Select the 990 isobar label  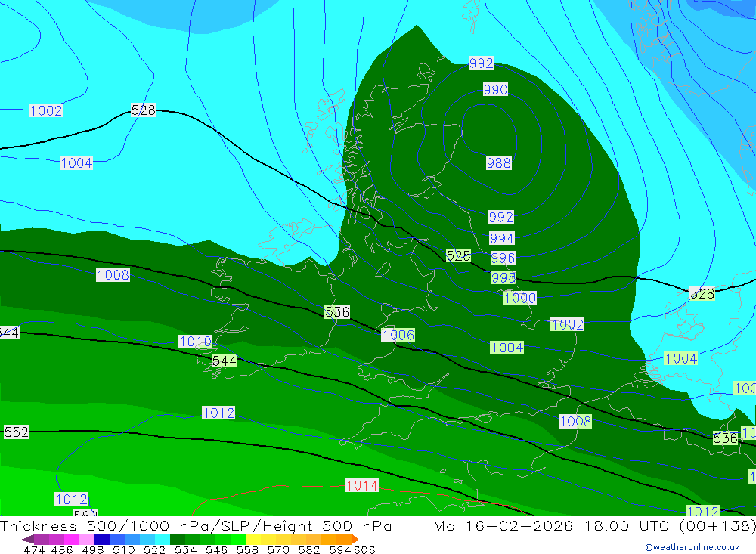point(496,89)
